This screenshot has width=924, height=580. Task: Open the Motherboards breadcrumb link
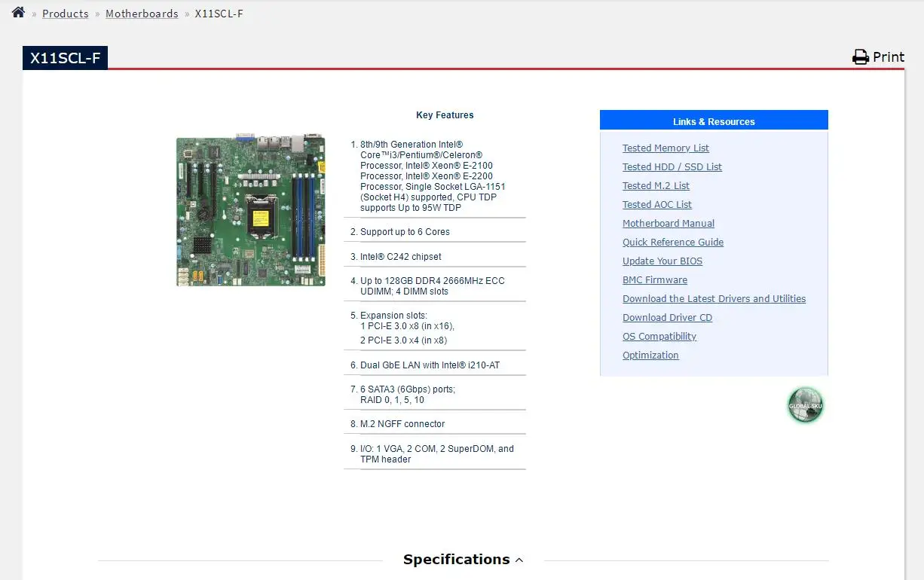[x=142, y=14]
